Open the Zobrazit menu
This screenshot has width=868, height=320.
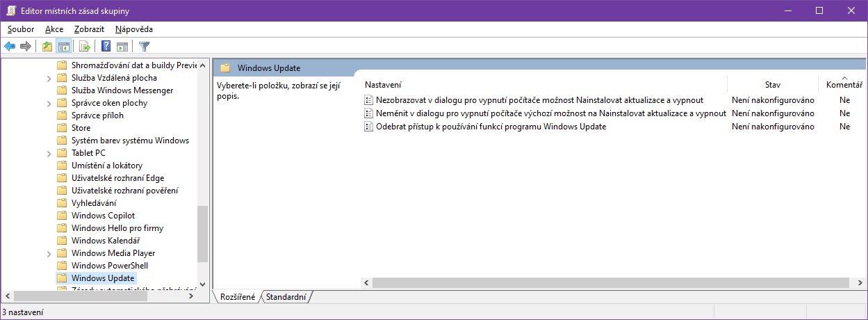(89, 29)
